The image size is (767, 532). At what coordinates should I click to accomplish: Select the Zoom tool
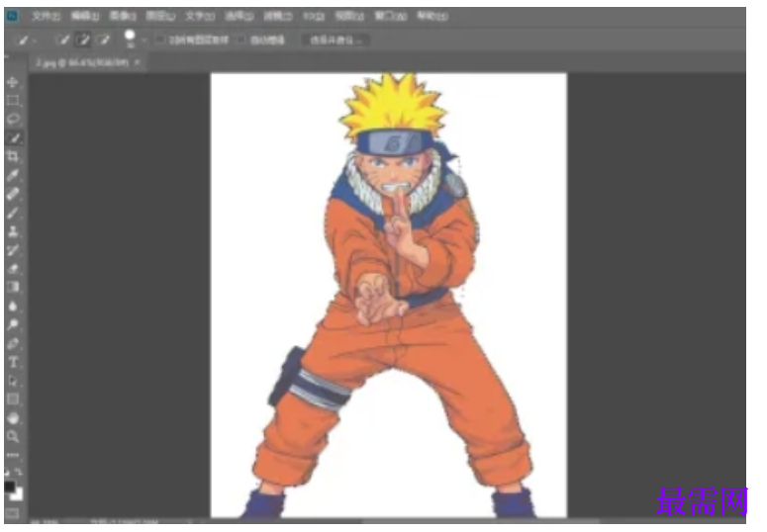tap(13, 437)
